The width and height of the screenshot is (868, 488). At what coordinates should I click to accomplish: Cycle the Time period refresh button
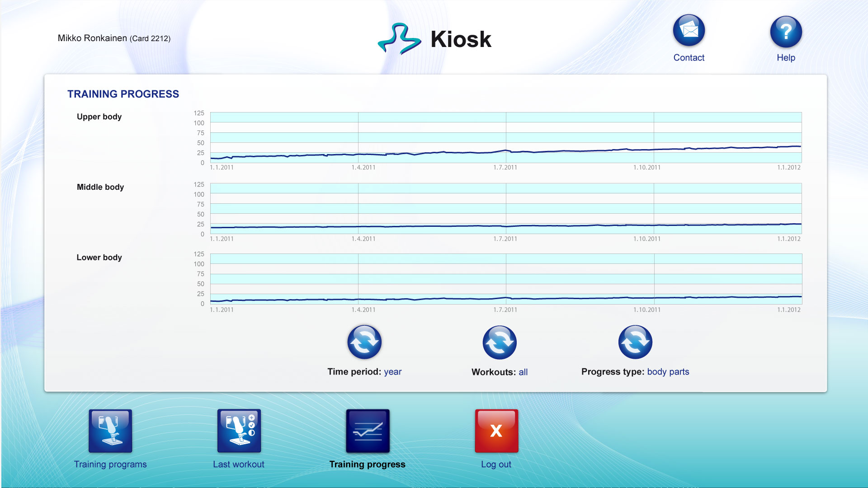364,342
